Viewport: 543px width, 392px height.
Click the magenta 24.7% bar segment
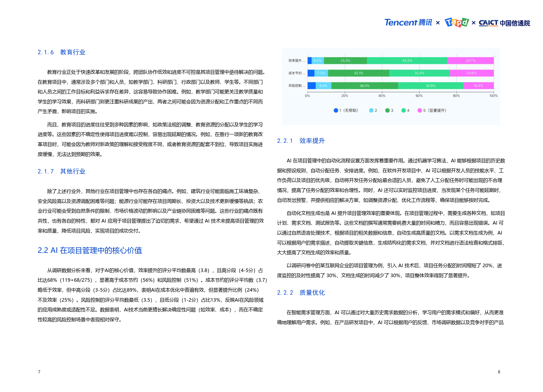(x=470, y=60)
